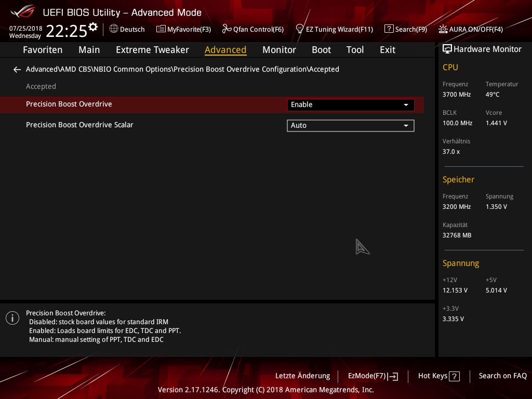
Task: Open the Extreme Tweaker tab
Action: (x=152, y=50)
